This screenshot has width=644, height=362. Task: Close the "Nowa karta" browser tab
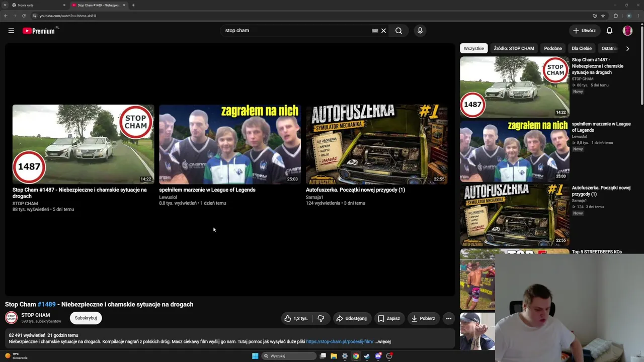click(x=64, y=5)
